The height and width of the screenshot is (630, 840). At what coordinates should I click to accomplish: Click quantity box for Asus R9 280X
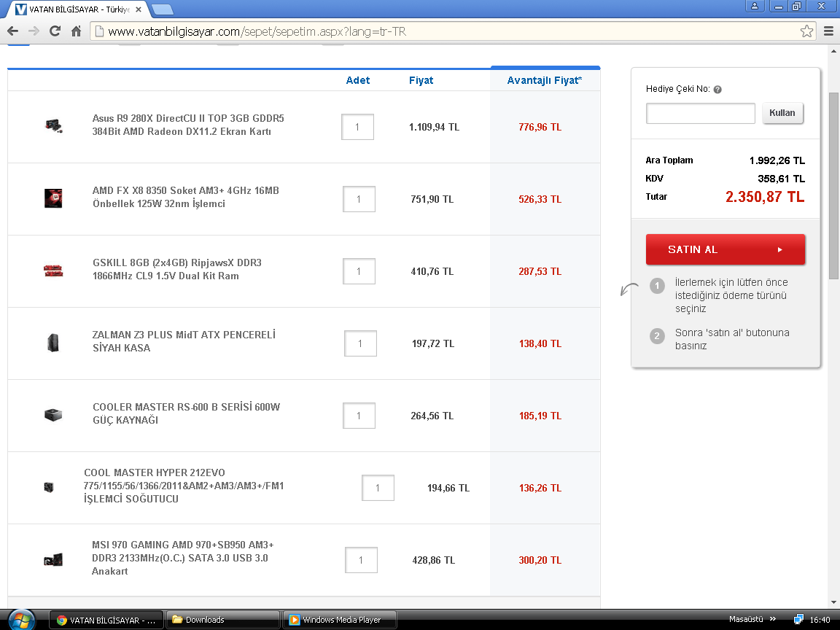coord(357,127)
